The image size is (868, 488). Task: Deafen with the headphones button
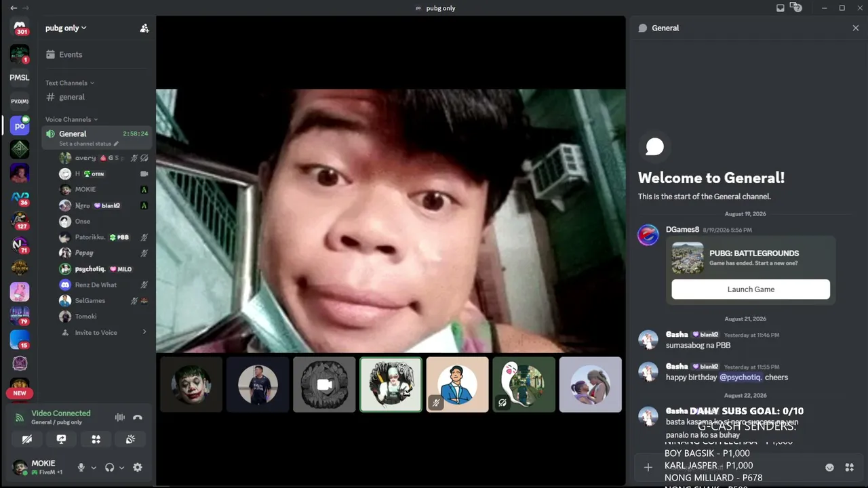coord(110,467)
